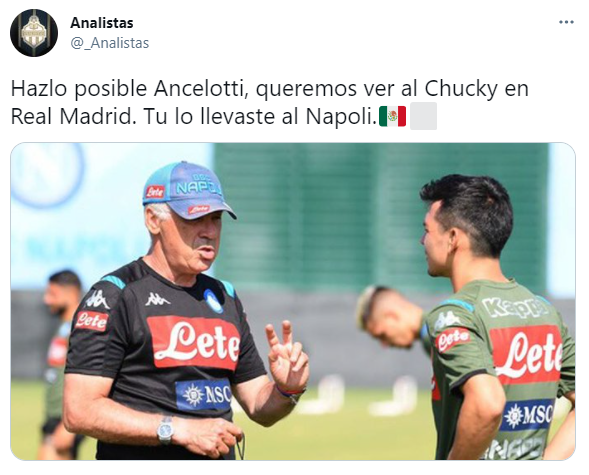The width and height of the screenshot is (589, 475).
Task: Click the word Napoli in the tweet text
Action: pyautogui.click(x=340, y=117)
